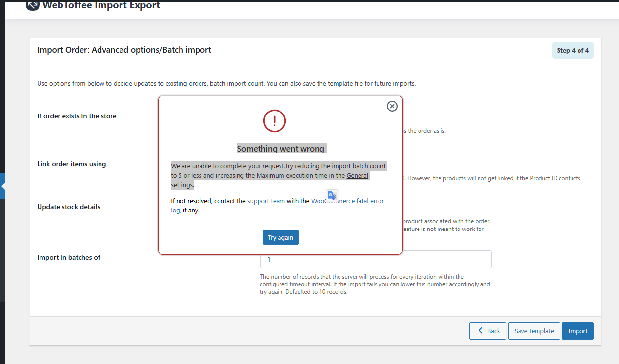Click the left sidebar collapse arrow
619x364 pixels.
tap(3, 186)
